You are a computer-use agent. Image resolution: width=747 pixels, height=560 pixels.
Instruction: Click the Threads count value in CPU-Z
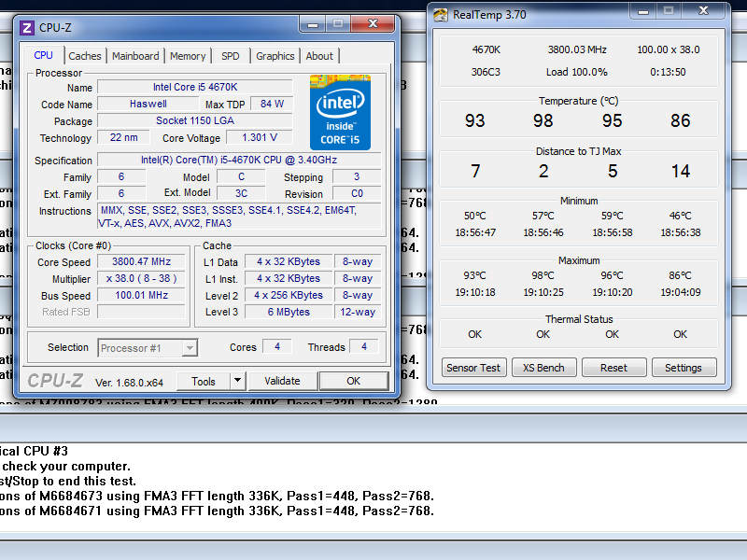coord(364,346)
